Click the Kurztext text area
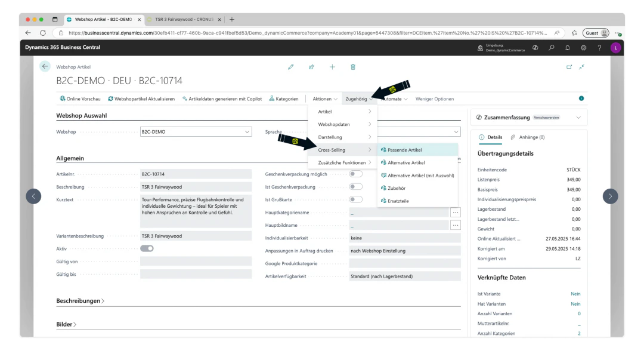The image size is (644, 363). tap(196, 211)
